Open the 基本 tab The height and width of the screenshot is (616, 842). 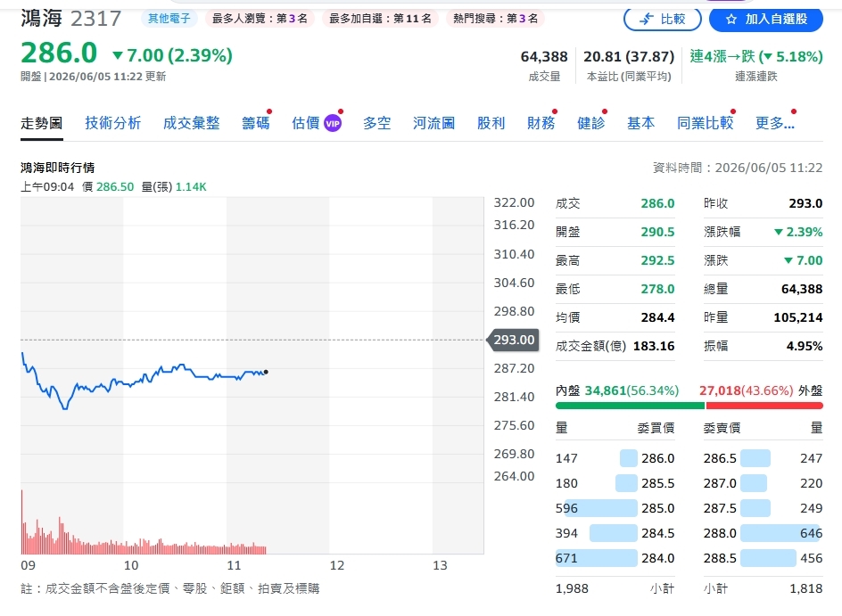[x=640, y=123]
